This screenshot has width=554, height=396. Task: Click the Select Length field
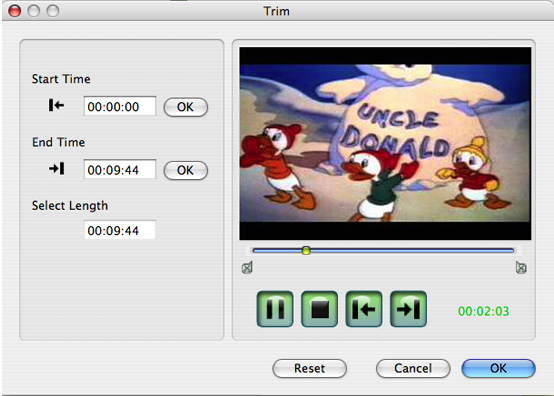[x=120, y=230]
